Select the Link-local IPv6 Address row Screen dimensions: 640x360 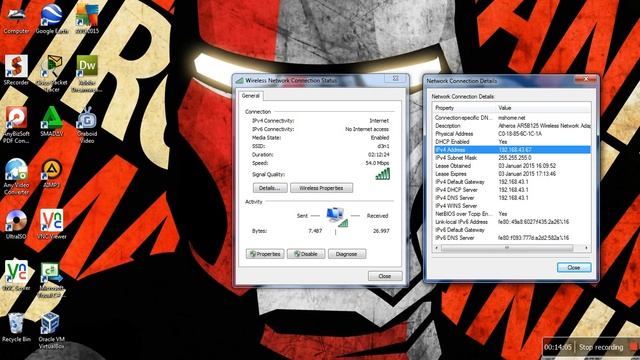pyautogui.click(x=512, y=222)
